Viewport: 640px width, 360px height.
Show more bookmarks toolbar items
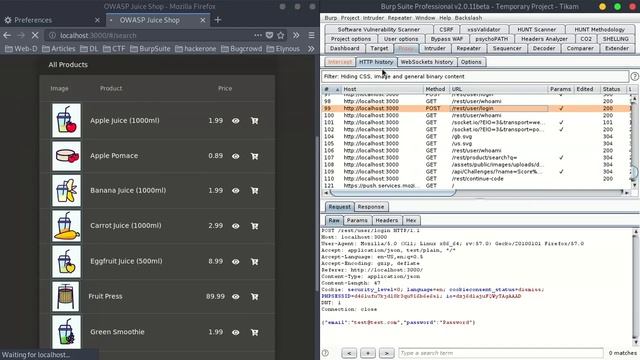tap(311, 49)
